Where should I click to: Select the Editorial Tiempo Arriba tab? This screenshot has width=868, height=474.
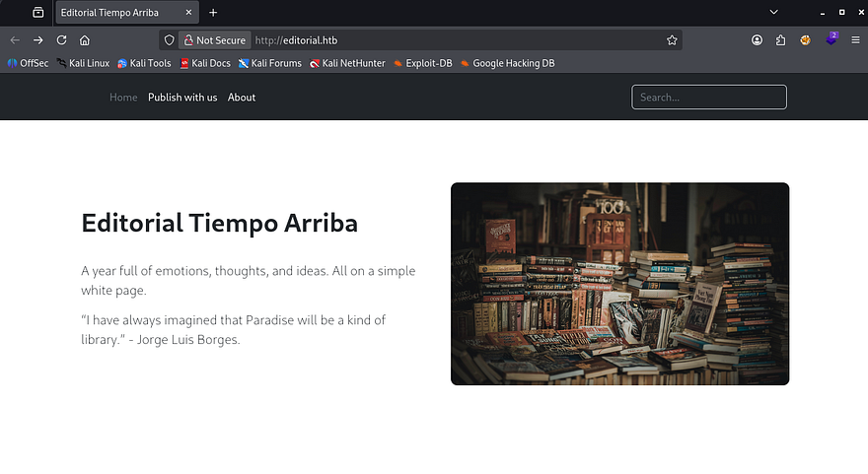(x=118, y=13)
